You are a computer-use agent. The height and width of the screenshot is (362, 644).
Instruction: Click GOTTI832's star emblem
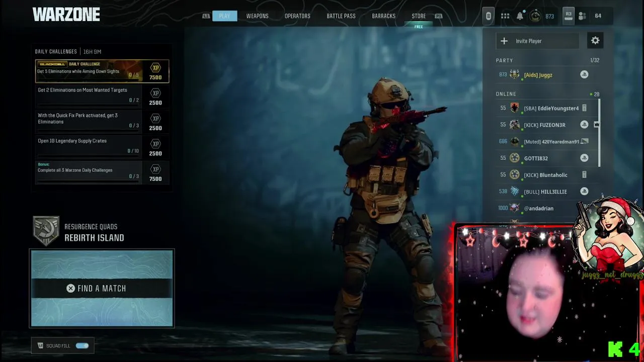(514, 158)
